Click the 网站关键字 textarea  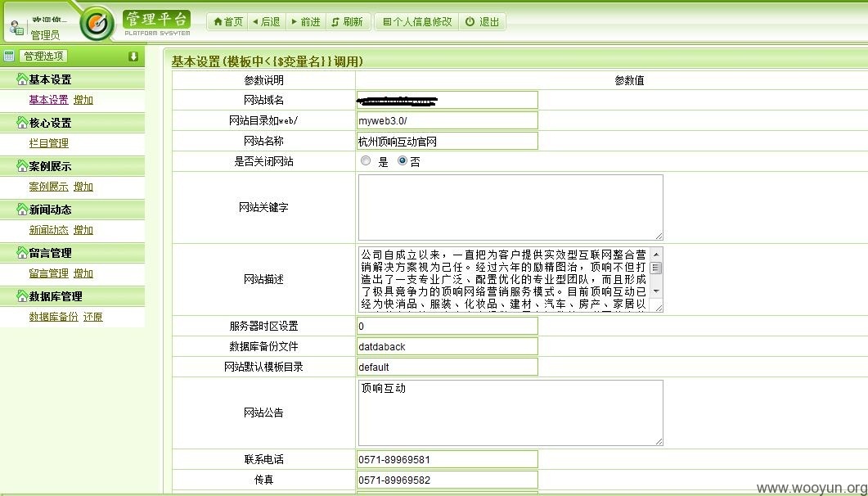[510, 208]
